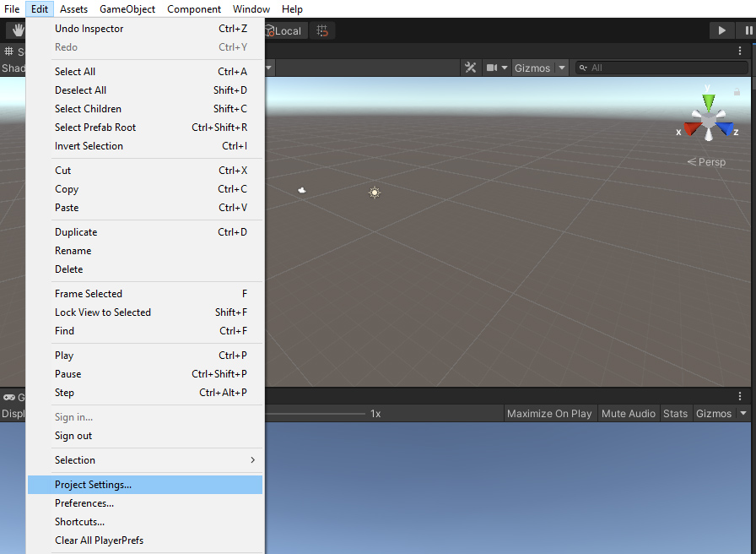Expand the Selection submenu

click(145, 460)
